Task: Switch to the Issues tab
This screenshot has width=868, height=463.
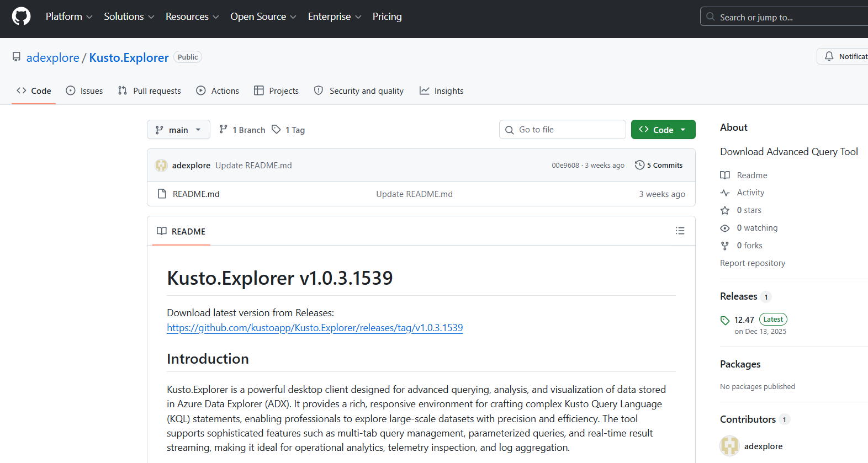Action: coord(84,91)
